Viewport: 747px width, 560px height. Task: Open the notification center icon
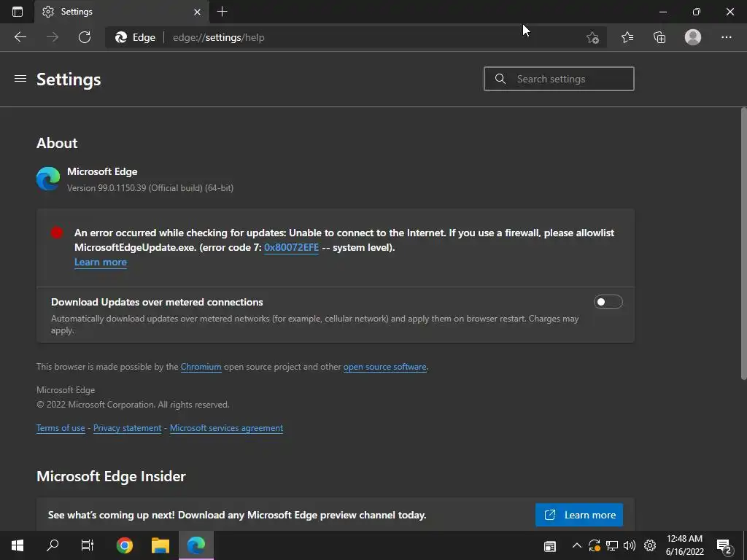(x=724, y=545)
